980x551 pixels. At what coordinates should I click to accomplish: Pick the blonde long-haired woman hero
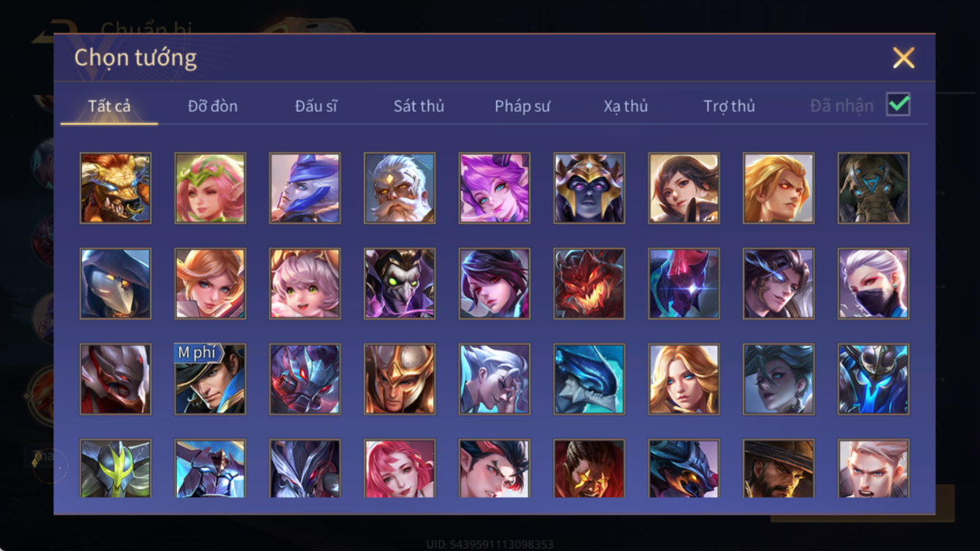coord(684,380)
